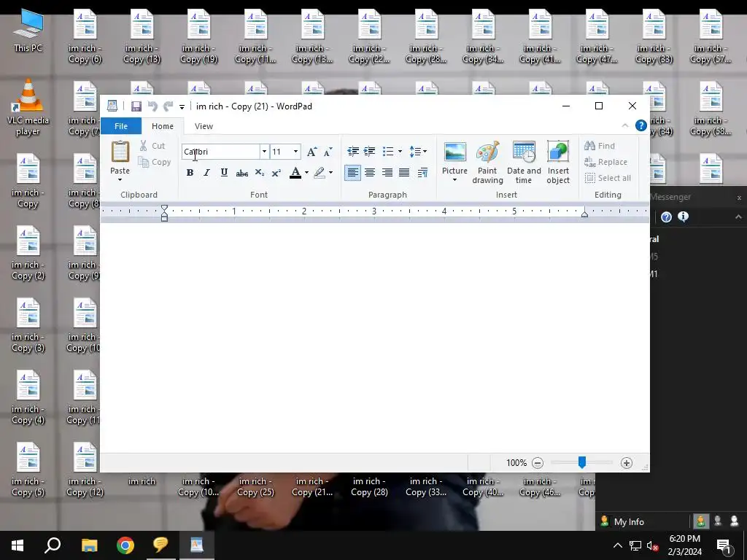Collapse the ribbon with chevron
This screenshot has height=560, width=747.
coord(625,125)
